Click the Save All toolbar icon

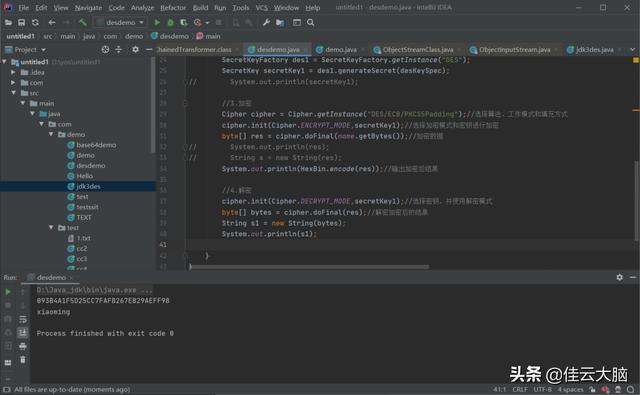click(x=22, y=22)
